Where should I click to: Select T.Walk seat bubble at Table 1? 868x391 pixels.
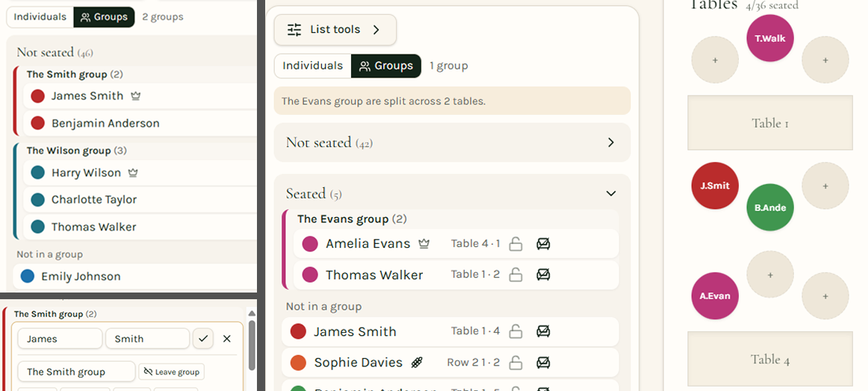(x=770, y=38)
